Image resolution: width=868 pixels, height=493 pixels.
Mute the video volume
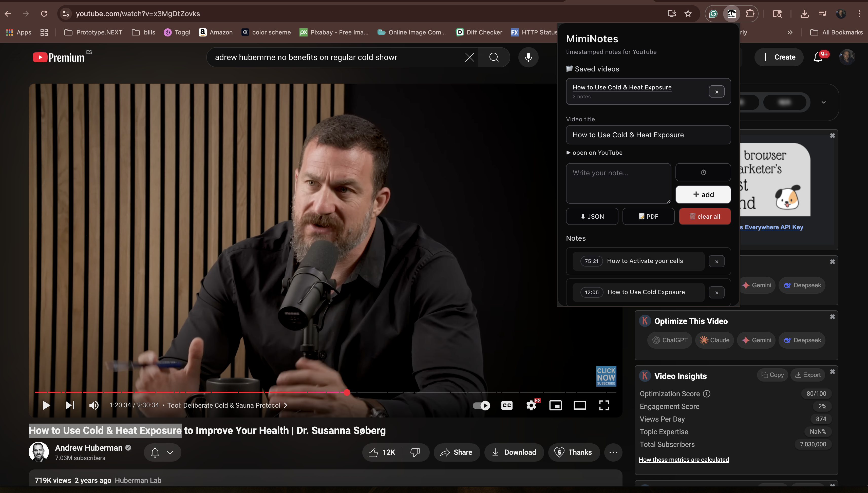(94, 405)
